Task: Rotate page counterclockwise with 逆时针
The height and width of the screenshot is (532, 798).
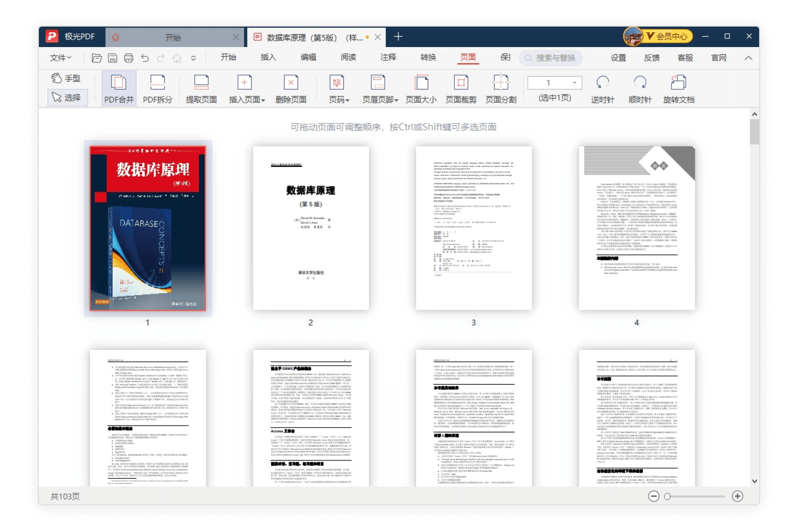Action: (603, 88)
